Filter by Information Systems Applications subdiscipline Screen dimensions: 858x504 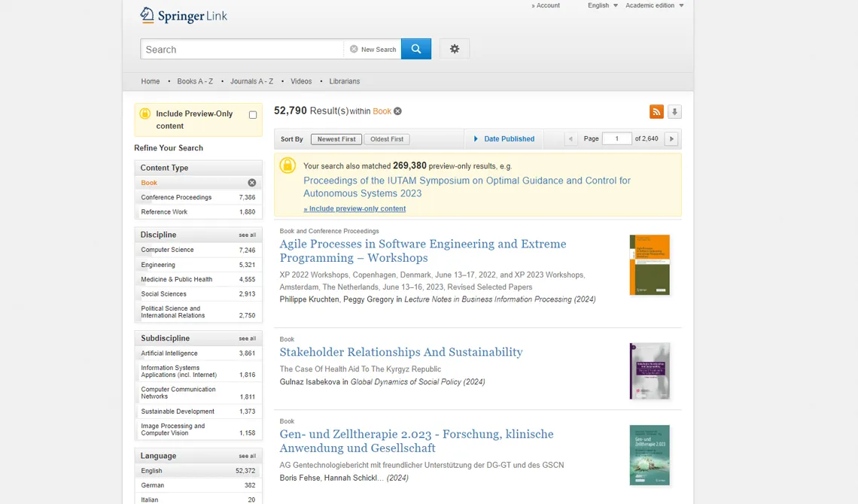(198, 371)
